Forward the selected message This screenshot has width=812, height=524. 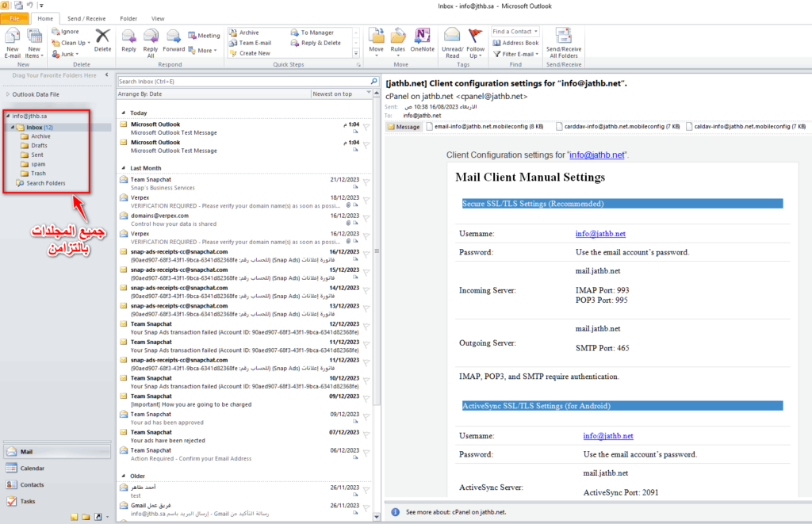(x=174, y=40)
